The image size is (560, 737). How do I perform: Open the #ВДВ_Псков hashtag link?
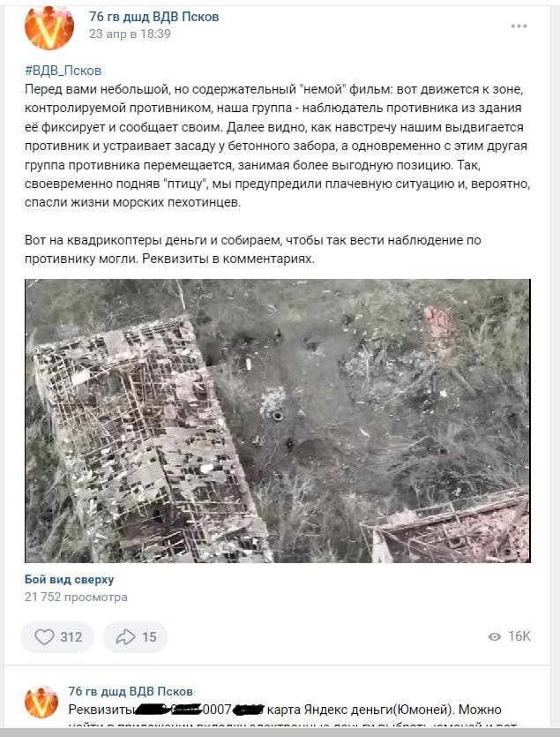pyautogui.click(x=63, y=71)
